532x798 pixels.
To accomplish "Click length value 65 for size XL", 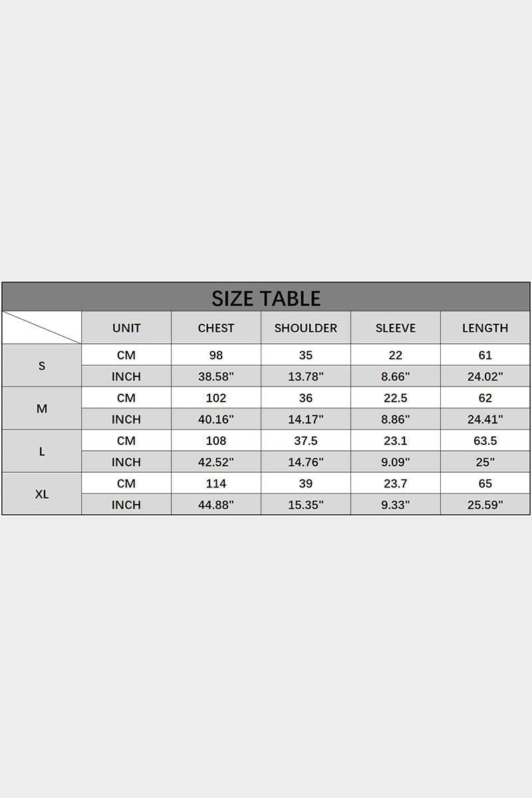I will [x=485, y=483].
